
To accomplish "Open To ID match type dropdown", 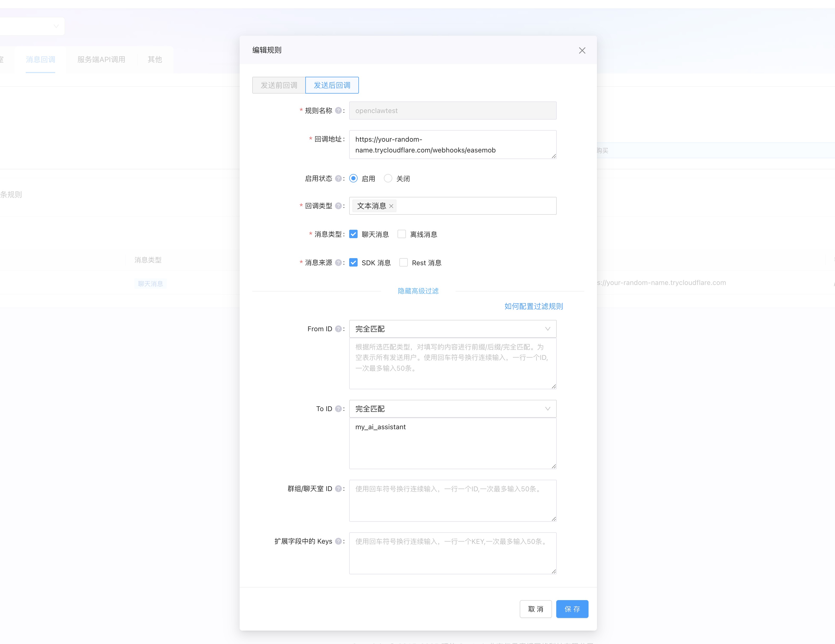I will [x=452, y=409].
